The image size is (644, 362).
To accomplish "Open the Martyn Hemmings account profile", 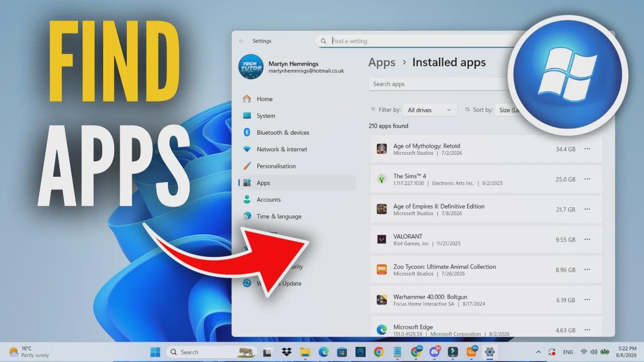I will pyautogui.click(x=292, y=67).
